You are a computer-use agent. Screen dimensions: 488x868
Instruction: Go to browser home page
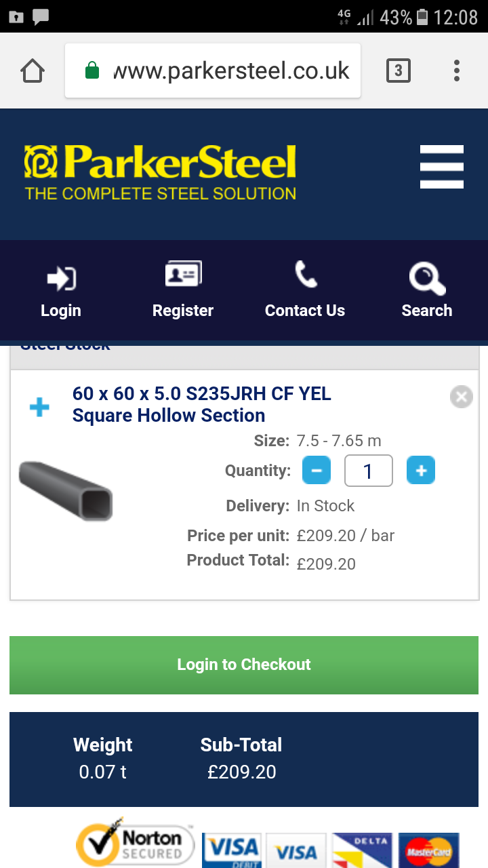pyautogui.click(x=33, y=71)
